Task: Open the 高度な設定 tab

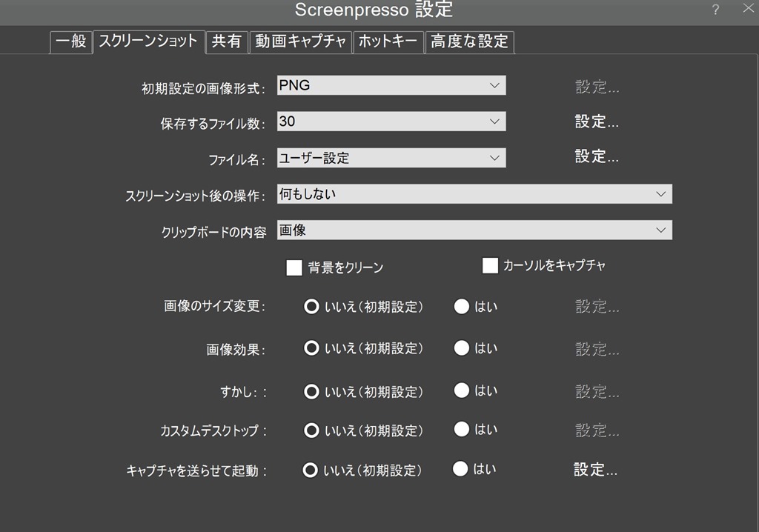Action: click(469, 42)
